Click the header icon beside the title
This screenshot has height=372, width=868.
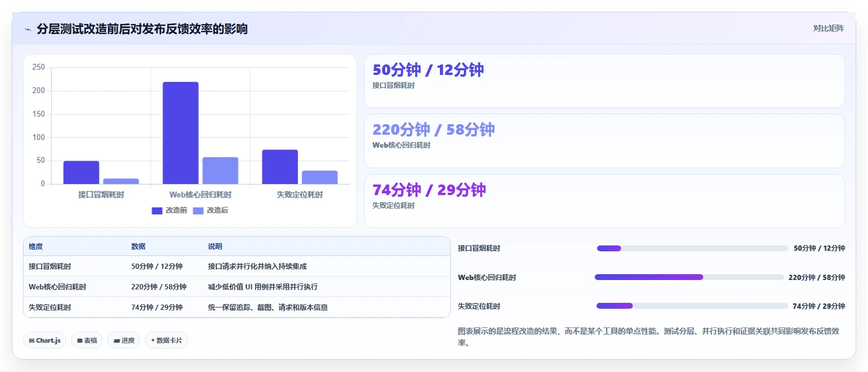pyautogui.click(x=28, y=29)
